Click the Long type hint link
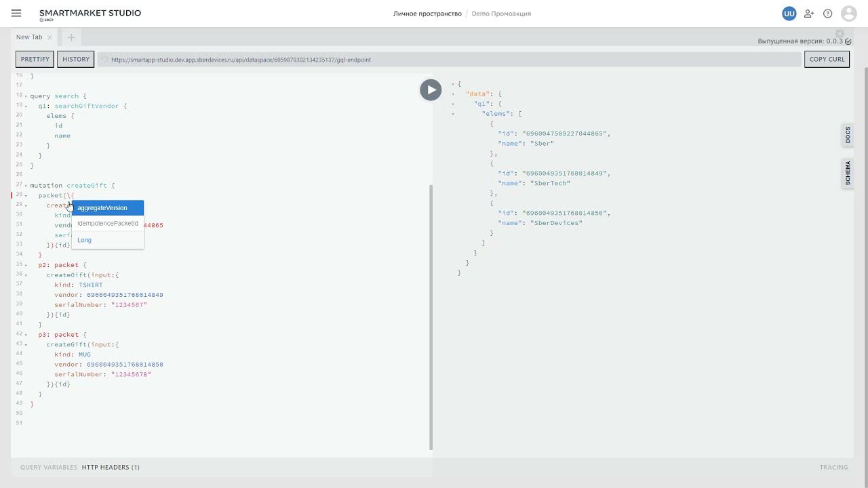The width and height of the screenshot is (868, 488). point(84,240)
